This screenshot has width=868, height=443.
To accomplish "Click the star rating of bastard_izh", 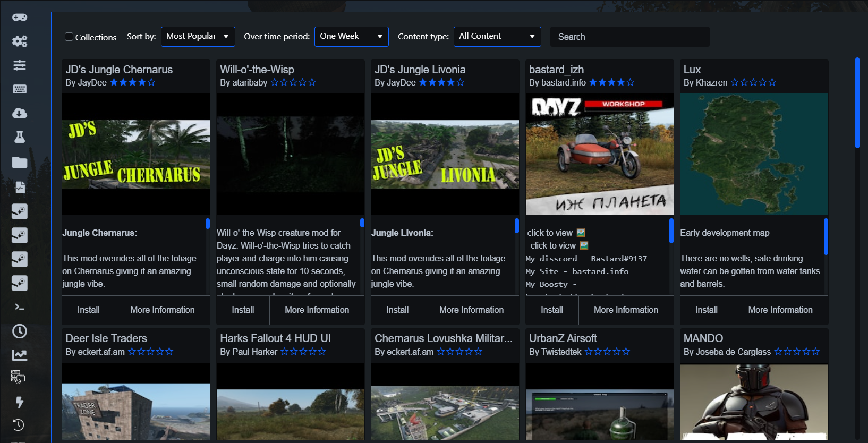I will point(611,82).
